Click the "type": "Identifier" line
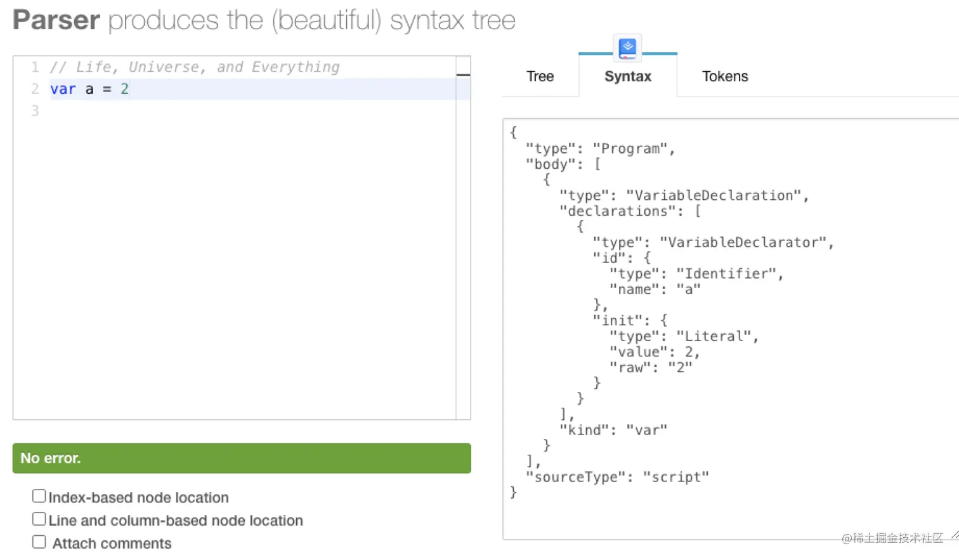 [x=696, y=273]
